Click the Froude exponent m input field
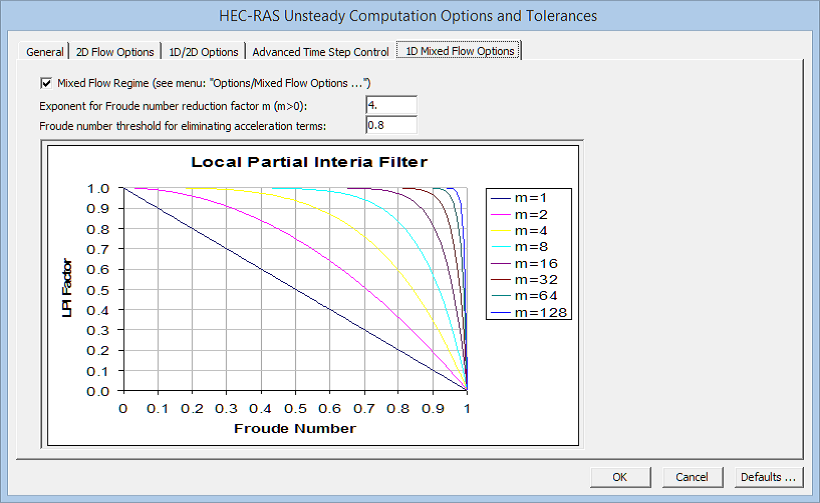 [391, 105]
